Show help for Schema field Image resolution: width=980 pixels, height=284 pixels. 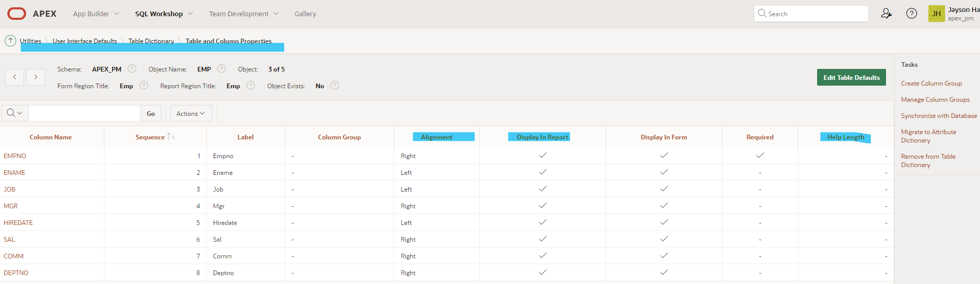tap(132, 69)
